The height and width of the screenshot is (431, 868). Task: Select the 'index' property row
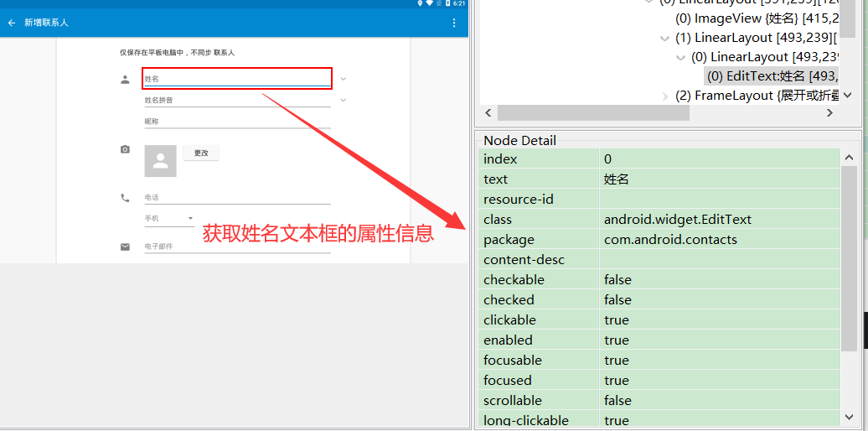[659, 159]
